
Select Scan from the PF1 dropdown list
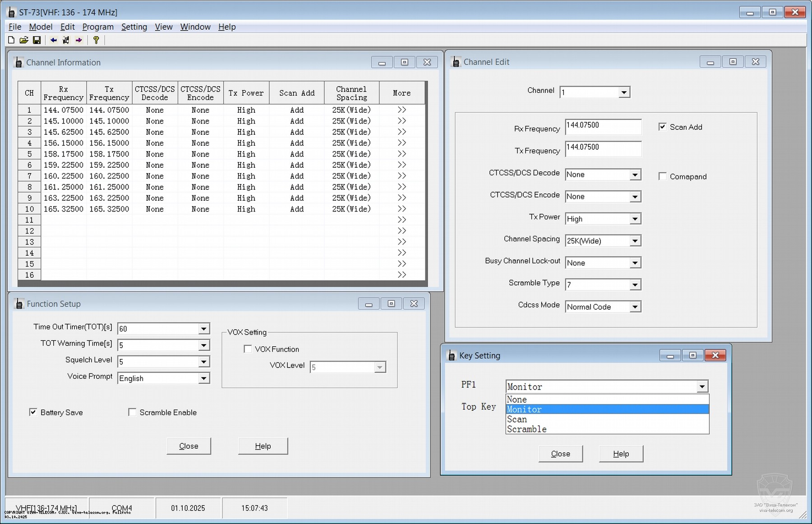tap(517, 419)
